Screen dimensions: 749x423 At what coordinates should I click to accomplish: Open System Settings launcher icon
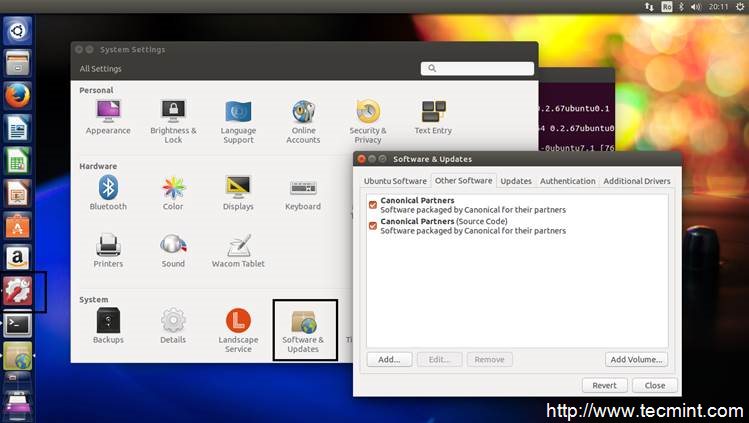18,290
